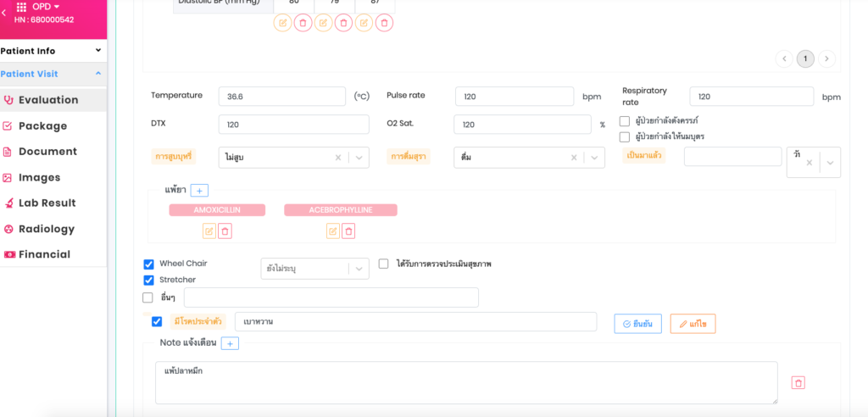Click the edit icon under AMOXICILLIN
Screen dimensions: 868x417
coord(209,231)
